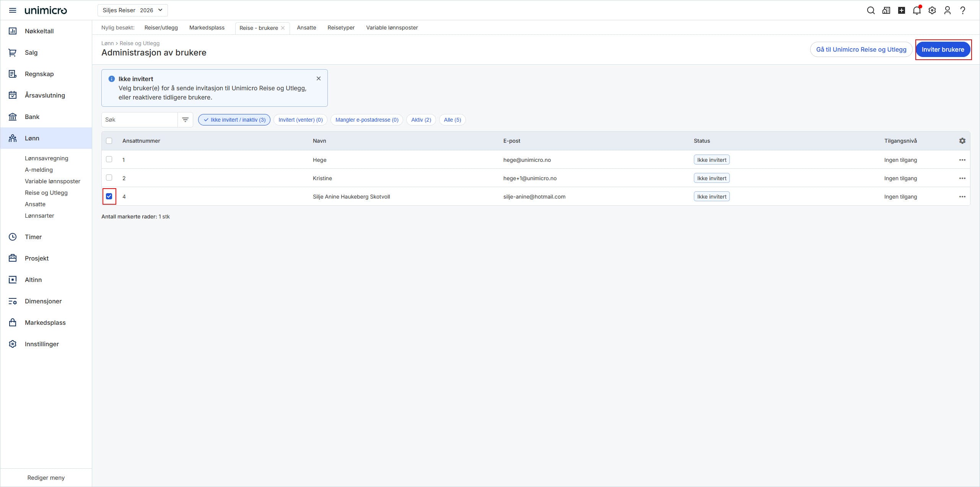Toggle the select-all header checkbox
980x487 pixels.
coord(109,141)
